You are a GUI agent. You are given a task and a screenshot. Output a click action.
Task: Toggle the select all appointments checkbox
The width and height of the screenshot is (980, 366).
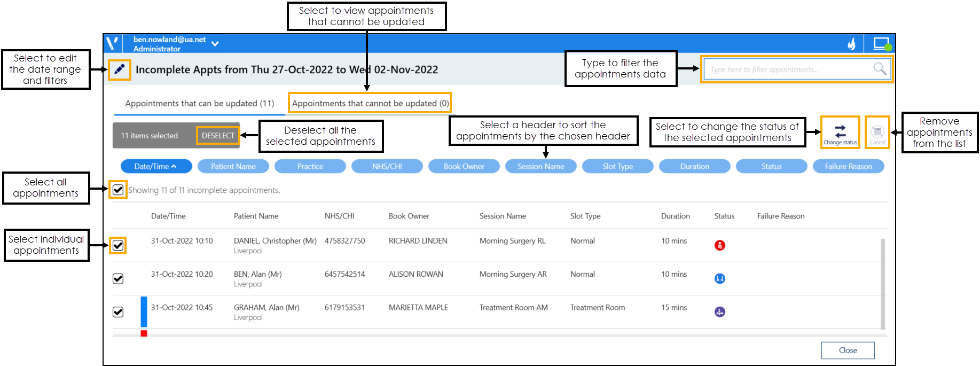(x=118, y=190)
